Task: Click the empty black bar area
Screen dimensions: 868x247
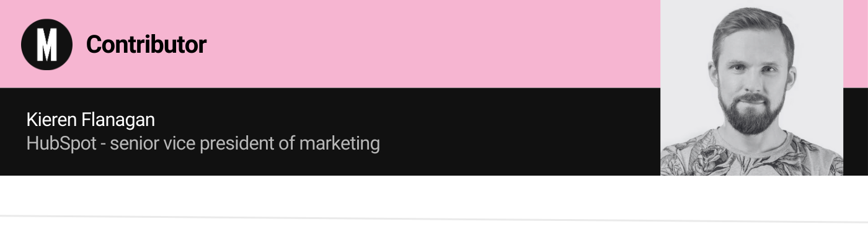Action: pyautogui.click(x=521, y=132)
